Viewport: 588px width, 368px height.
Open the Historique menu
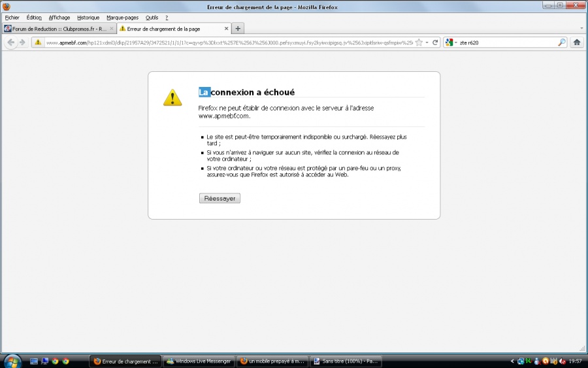(x=88, y=18)
